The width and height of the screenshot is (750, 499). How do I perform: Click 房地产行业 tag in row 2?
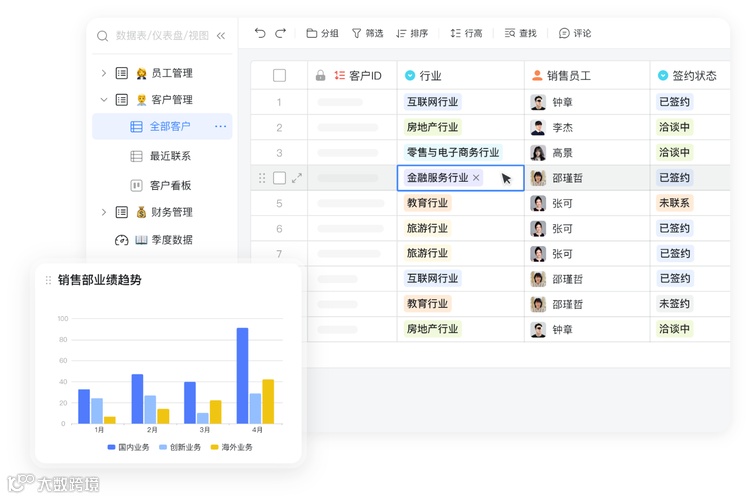click(432, 127)
